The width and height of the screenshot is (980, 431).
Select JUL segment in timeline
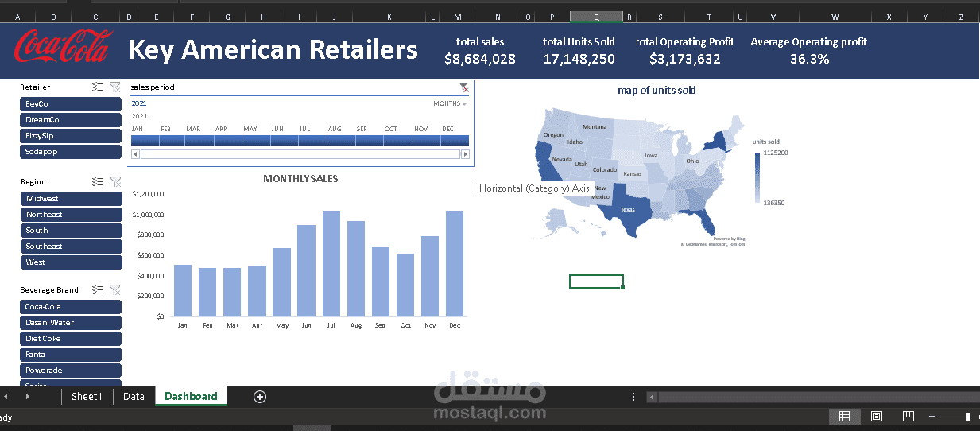pyautogui.click(x=312, y=140)
